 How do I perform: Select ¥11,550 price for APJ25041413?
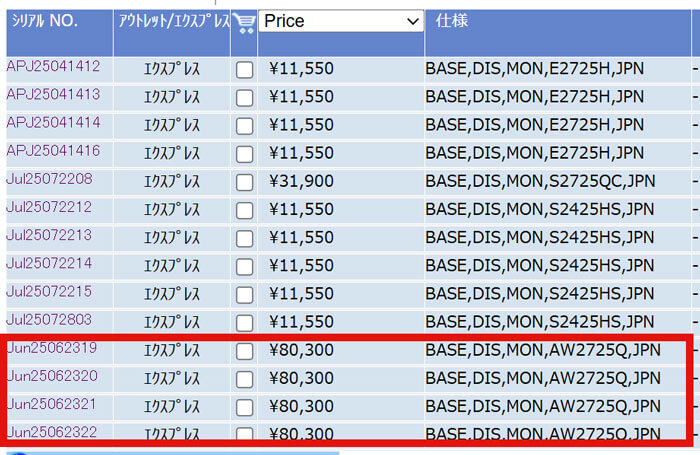[301, 97]
